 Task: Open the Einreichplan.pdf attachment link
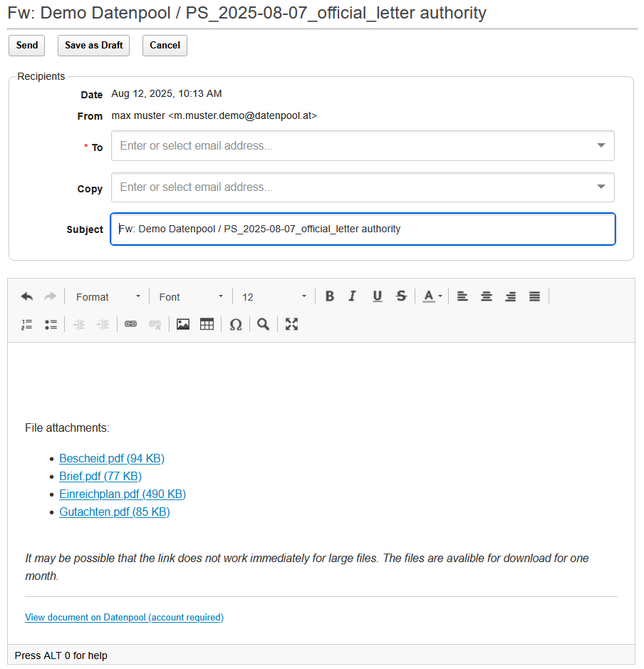[123, 494]
